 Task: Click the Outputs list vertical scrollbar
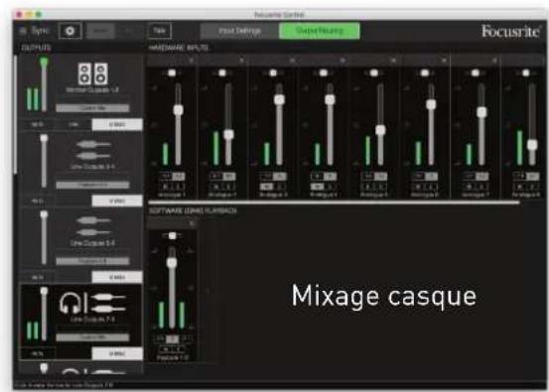(x=15, y=114)
